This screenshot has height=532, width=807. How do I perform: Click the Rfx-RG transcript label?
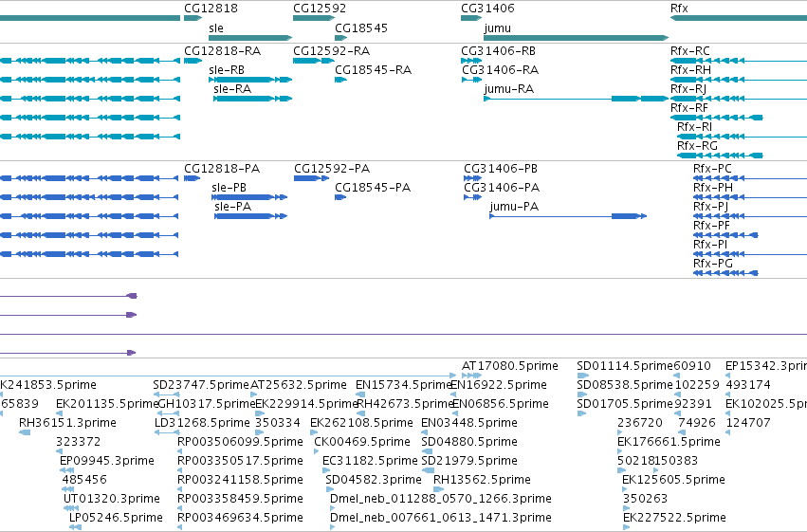tap(697, 146)
